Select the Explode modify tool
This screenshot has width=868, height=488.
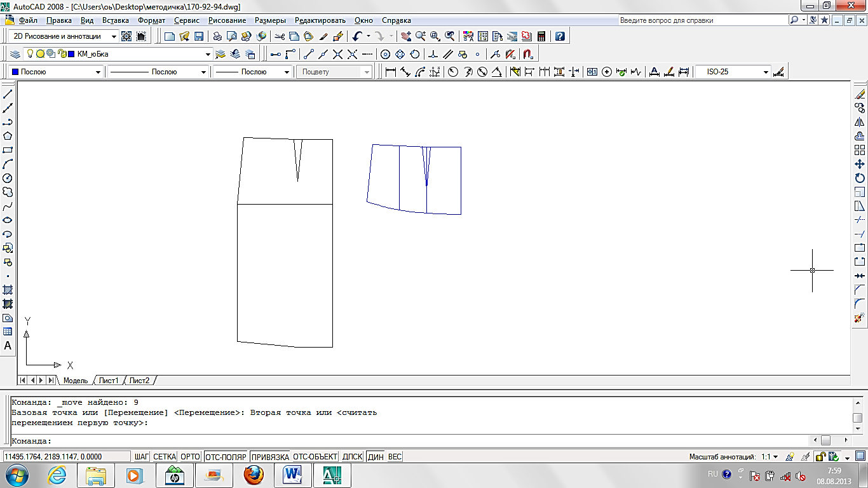click(860, 318)
